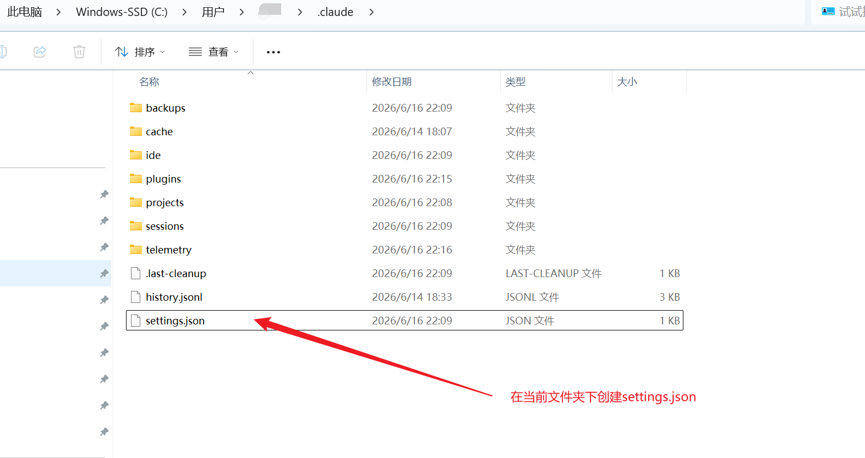Click the ide folder icon
Image resolution: width=865 pixels, height=458 pixels.
click(136, 155)
